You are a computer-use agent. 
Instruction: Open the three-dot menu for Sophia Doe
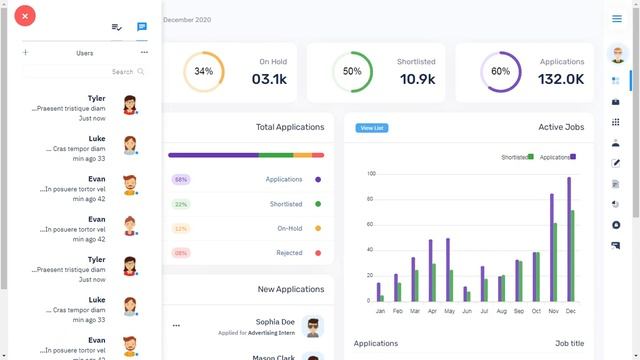tap(176, 325)
